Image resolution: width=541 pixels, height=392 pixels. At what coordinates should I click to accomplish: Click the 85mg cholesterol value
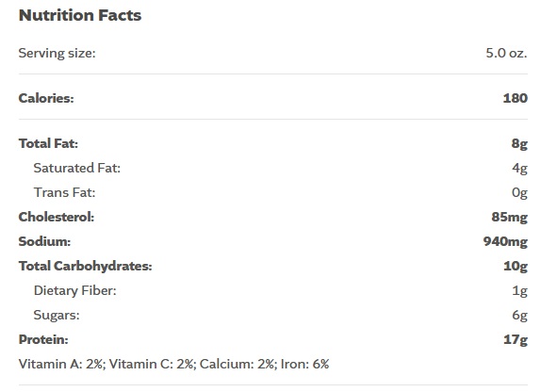pos(509,218)
